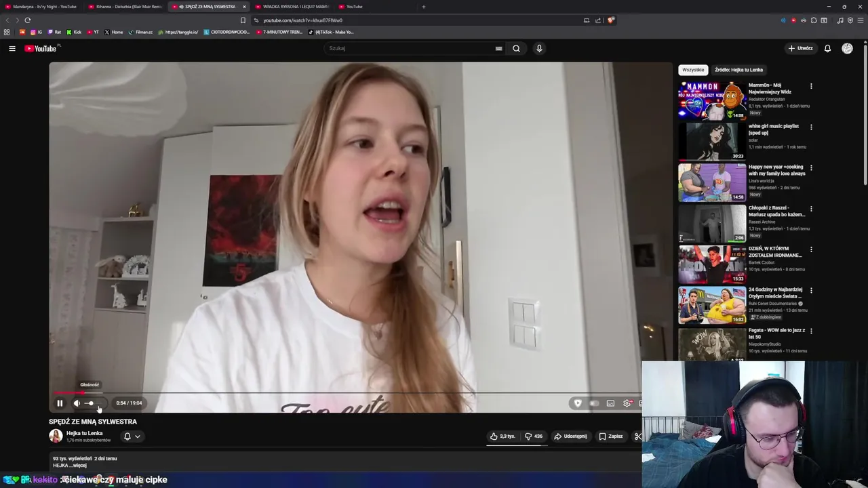The image size is (868, 488).
Task: Open options for DZIEŃ, W KTÓRYM video
Action: (x=811, y=249)
